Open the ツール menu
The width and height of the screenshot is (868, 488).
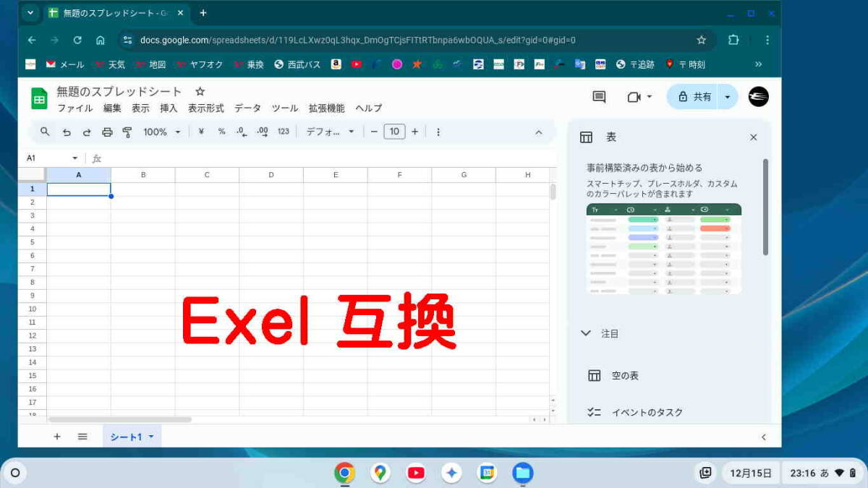(x=285, y=108)
